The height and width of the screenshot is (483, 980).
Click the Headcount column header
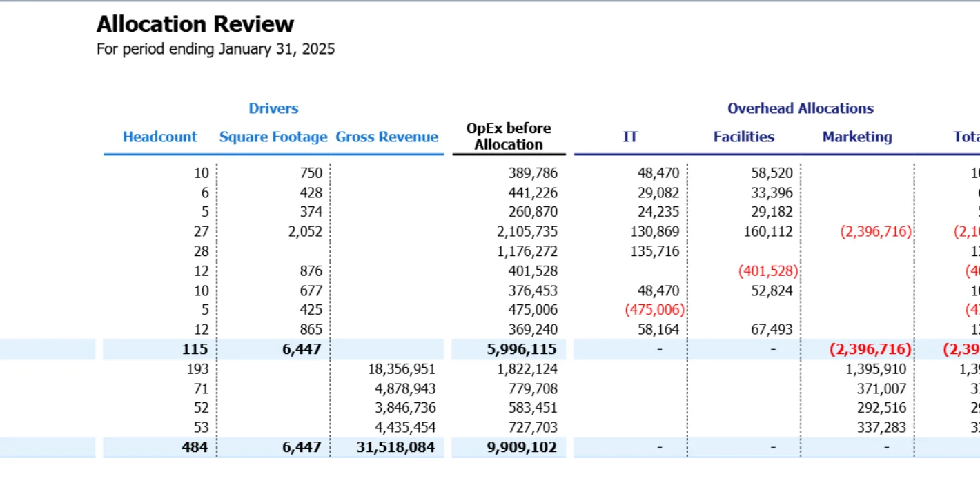[x=160, y=137]
